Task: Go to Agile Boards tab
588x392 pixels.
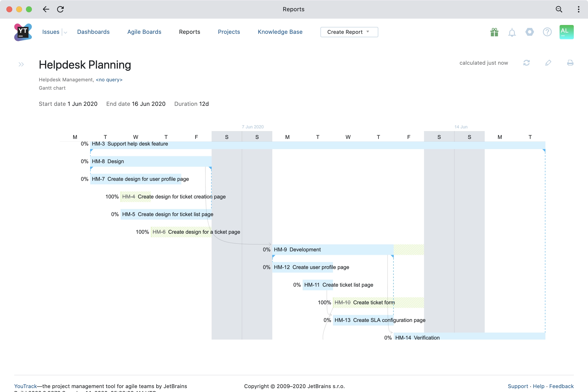Action: point(144,32)
